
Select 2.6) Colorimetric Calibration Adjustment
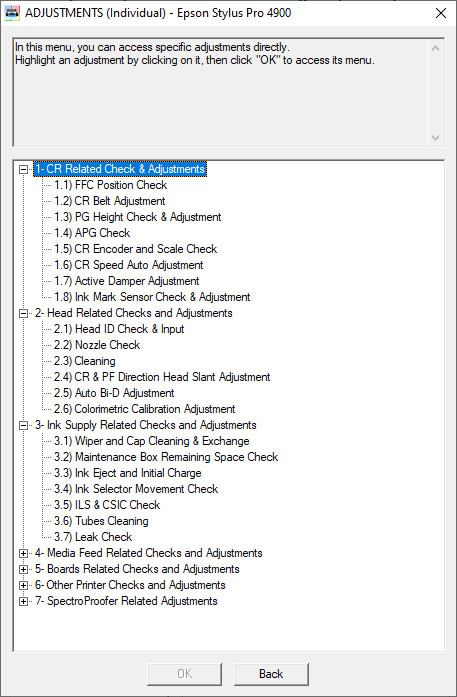tap(144, 409)
